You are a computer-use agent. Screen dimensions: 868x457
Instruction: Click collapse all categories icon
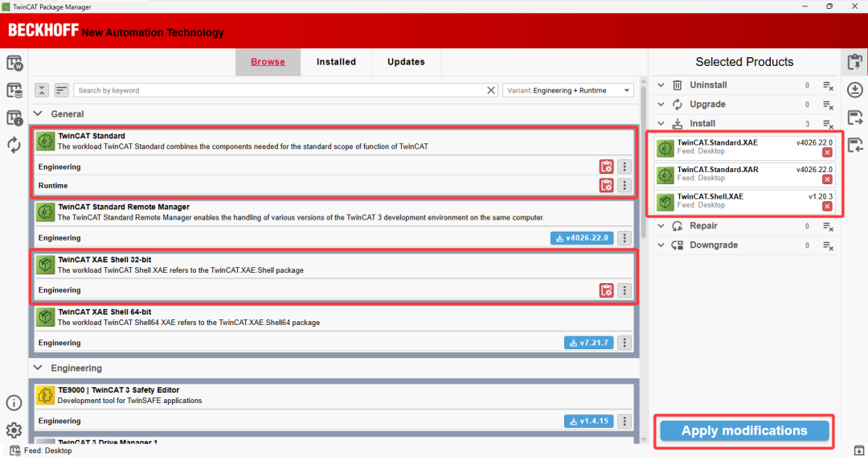coord(42,90)
